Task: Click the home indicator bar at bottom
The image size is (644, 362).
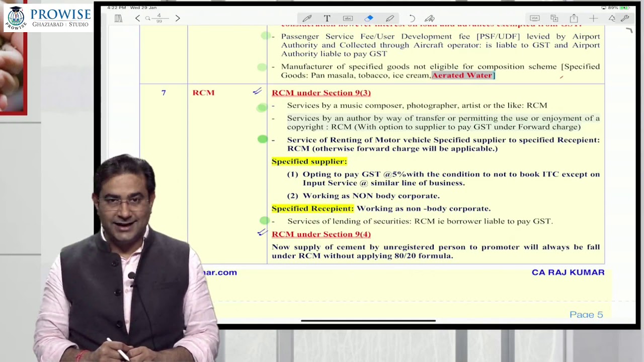Action: click(368, 321)
